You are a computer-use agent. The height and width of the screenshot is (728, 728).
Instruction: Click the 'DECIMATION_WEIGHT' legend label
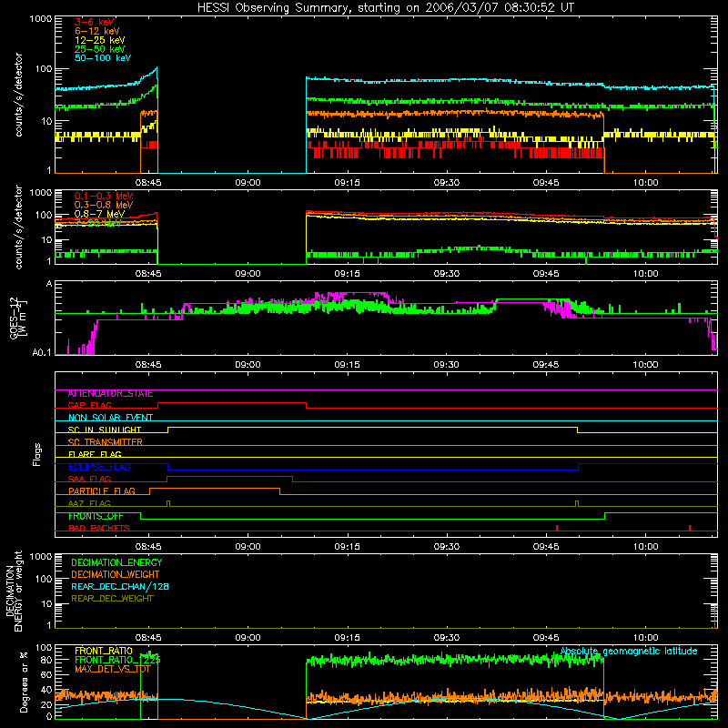[x=116, y=575]
